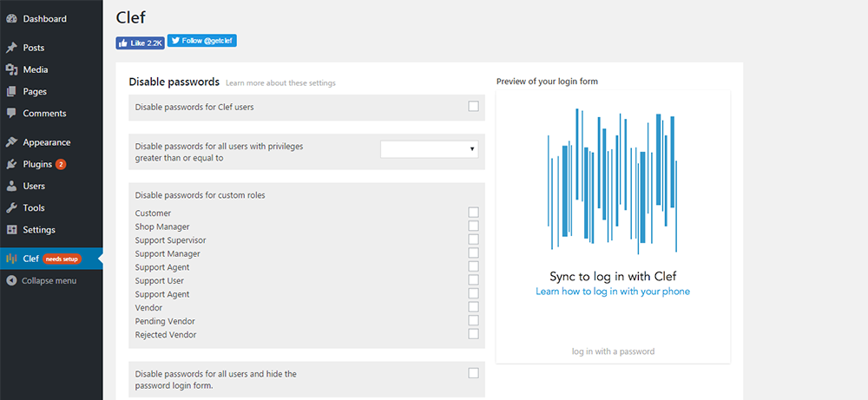Click the Comments bubble icon

(11, 113)
